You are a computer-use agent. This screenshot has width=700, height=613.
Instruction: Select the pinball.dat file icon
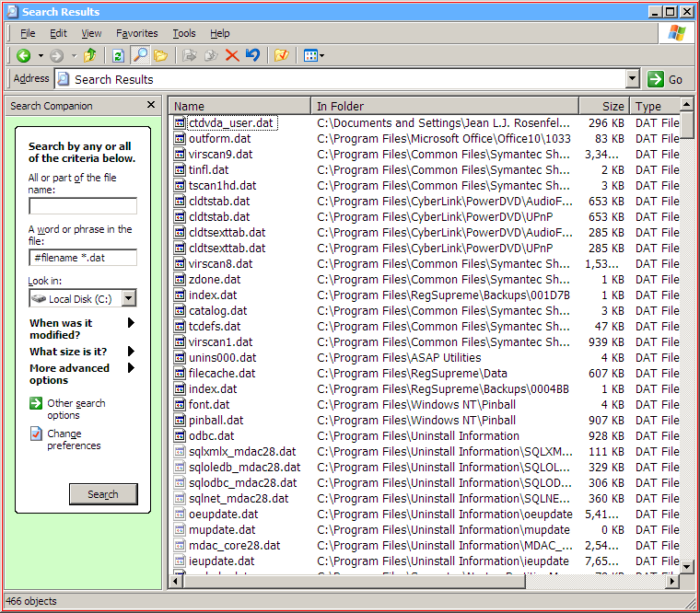click(x=180, y=420)
